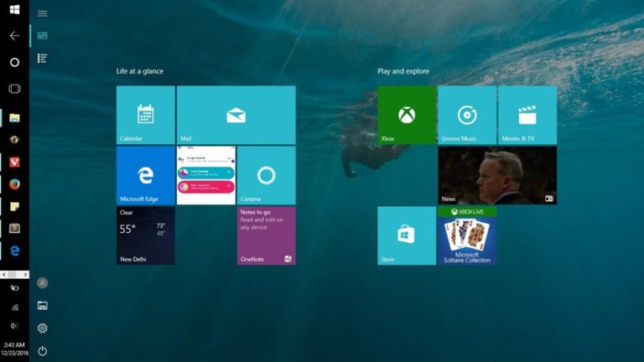
Task: Launch the Microsoft Edge tile
Action: pos(145,175)
